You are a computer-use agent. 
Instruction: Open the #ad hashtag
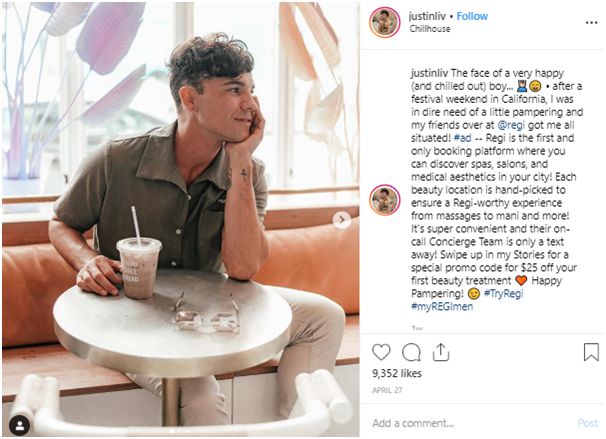[462, 138]
